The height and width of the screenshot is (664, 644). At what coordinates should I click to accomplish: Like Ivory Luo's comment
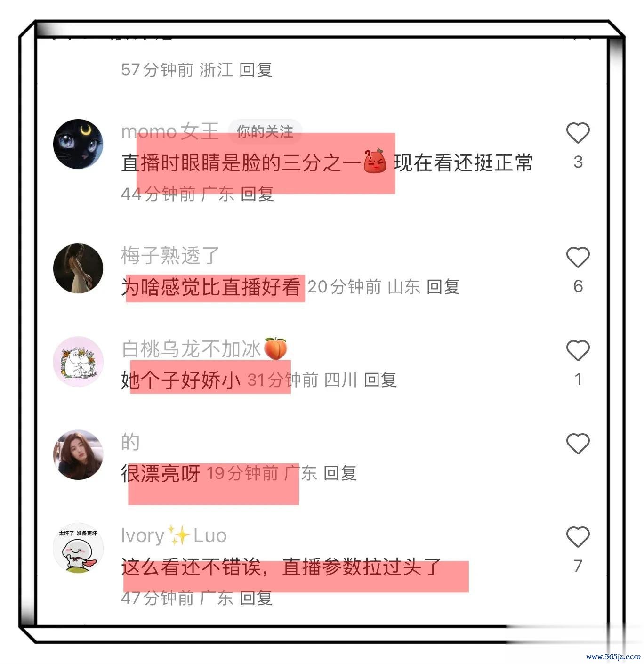(578, 537)
